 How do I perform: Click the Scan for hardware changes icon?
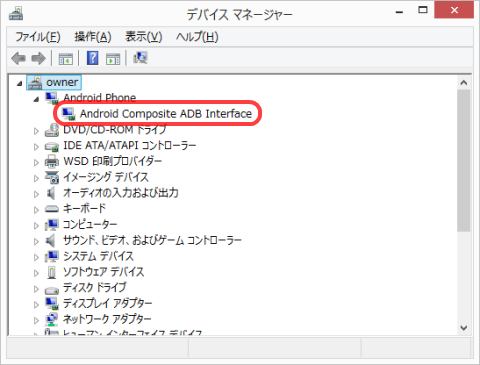[140, 58]
